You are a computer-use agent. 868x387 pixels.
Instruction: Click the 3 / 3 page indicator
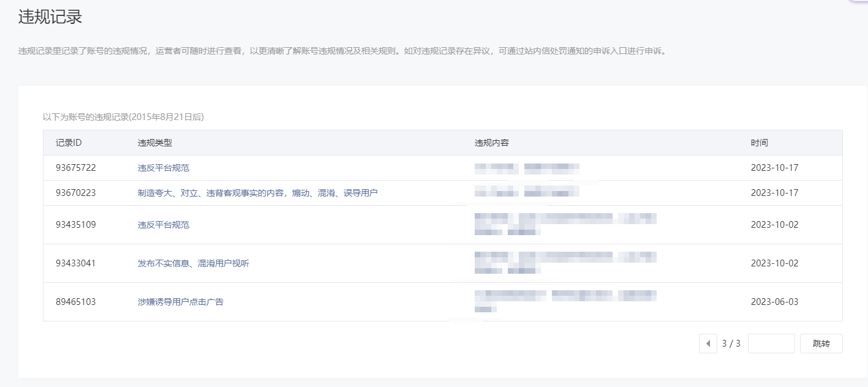(731, 344)
